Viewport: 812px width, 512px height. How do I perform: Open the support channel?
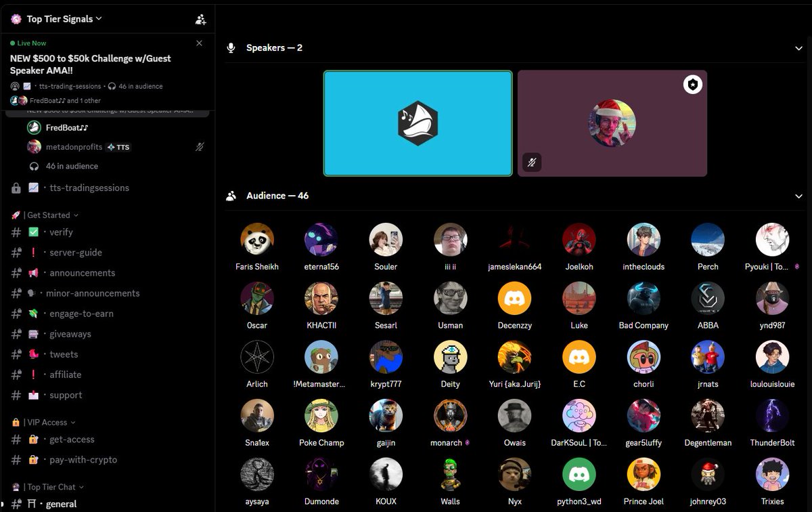(66, 395)
